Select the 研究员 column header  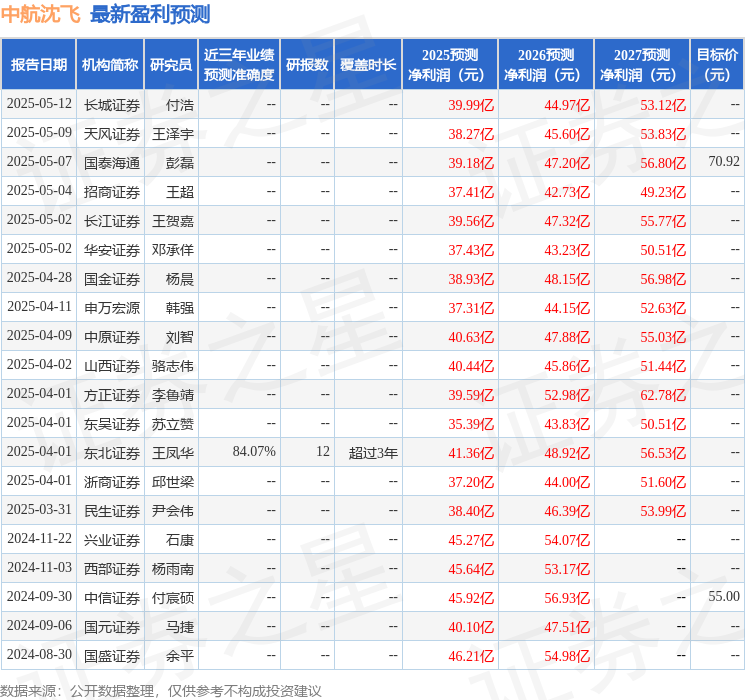pyautogui.click(x=171, y=65)
